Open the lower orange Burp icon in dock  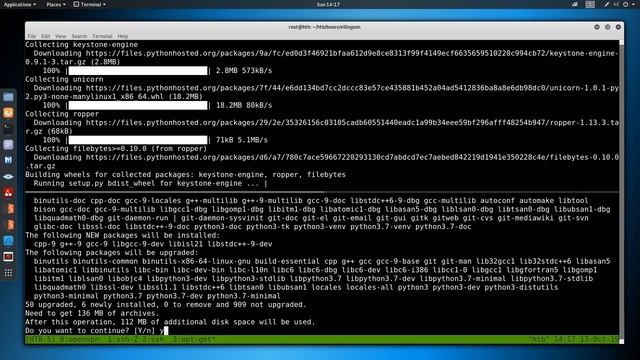pos(8,224)
